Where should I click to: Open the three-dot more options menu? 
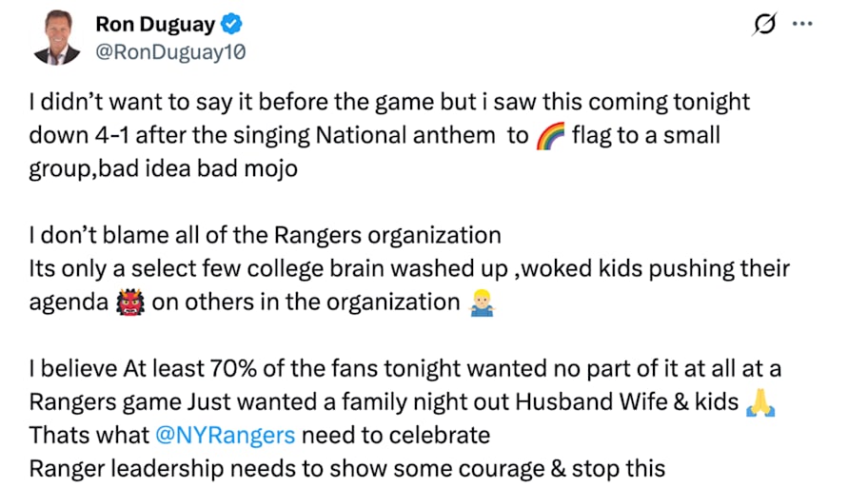point(802,24)
